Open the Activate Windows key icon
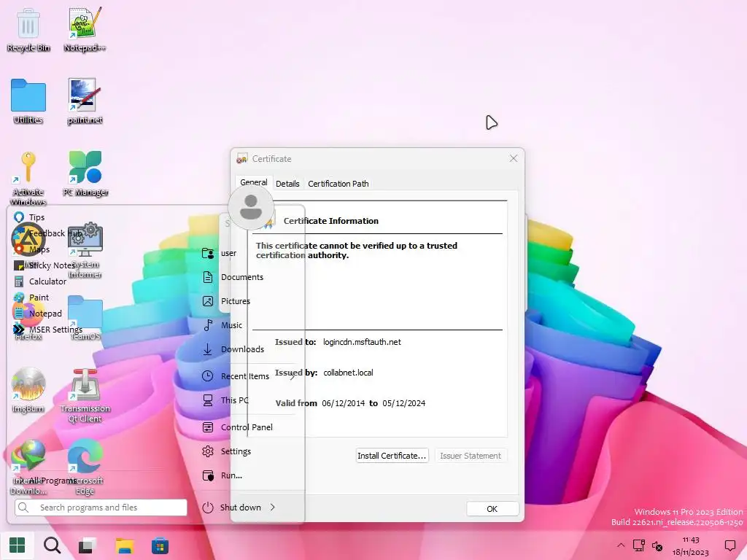The image size is (747, 560). coord(28,179)
